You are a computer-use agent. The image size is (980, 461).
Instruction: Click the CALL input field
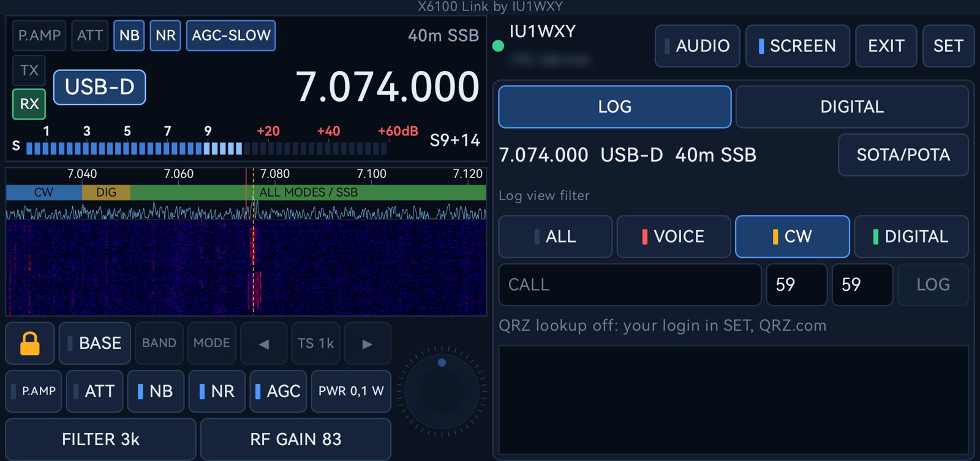coord(630,285)
